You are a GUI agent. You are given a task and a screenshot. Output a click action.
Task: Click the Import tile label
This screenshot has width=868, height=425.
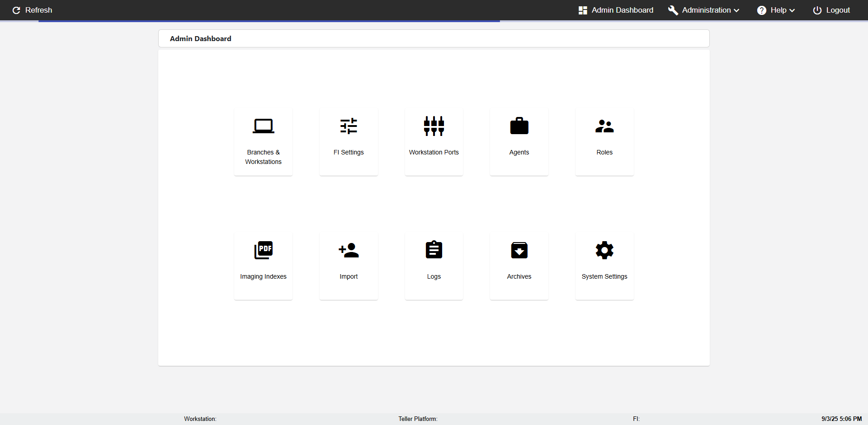click(349, 276)
